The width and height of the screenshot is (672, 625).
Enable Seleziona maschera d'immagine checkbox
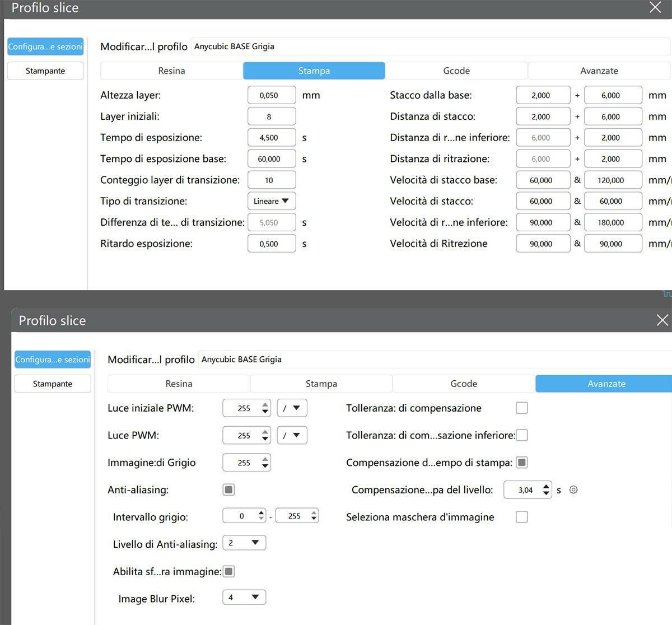click(521, 517)
